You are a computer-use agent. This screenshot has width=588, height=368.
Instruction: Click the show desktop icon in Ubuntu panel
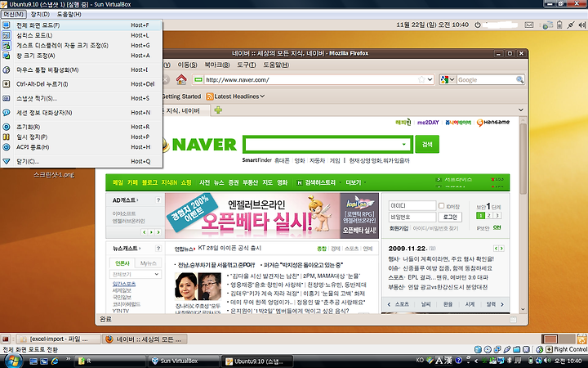[6, 339]
